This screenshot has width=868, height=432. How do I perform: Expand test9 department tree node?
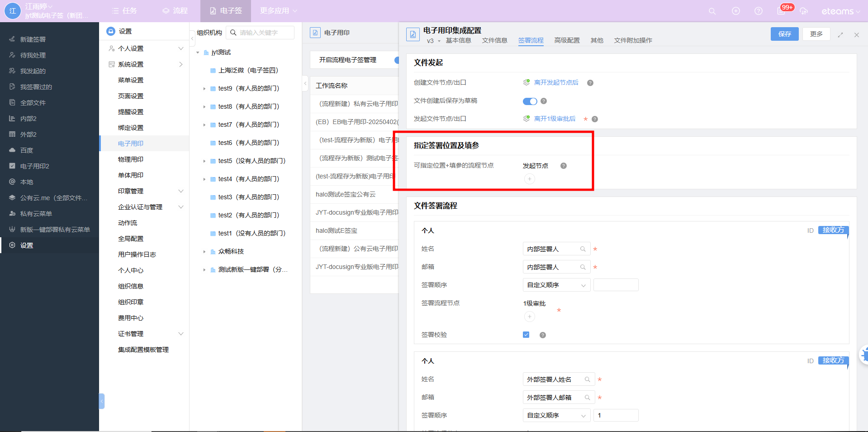tap(204, 89)
